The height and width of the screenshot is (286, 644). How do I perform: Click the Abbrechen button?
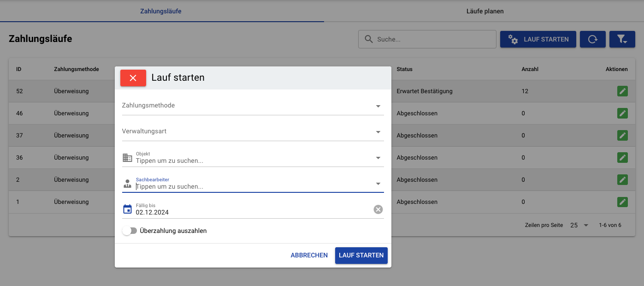309,255
